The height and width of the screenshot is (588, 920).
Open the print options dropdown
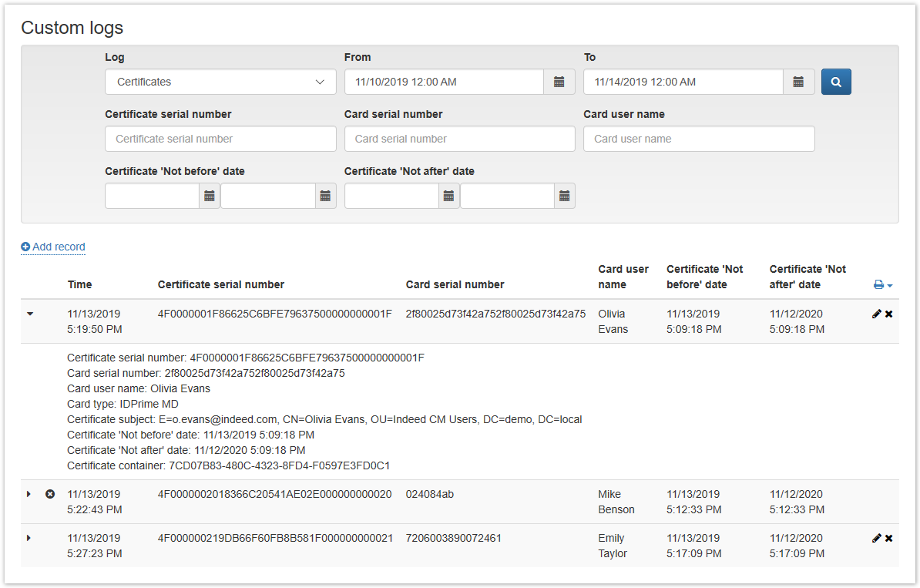pos(883,285)
